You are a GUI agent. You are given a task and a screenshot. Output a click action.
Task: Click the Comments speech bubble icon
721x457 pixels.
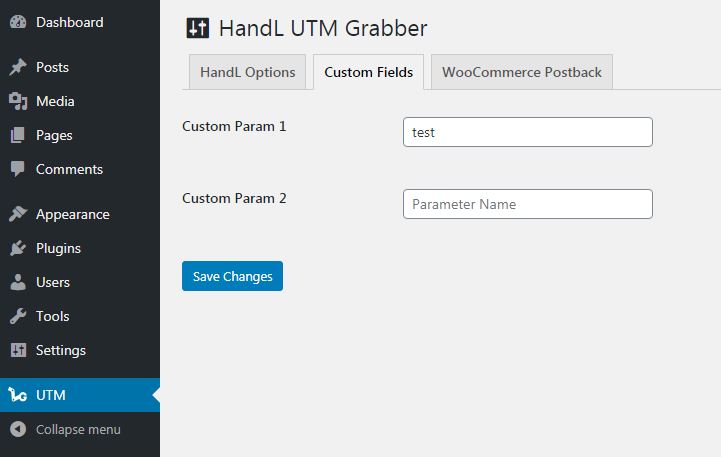pos(18,169)
